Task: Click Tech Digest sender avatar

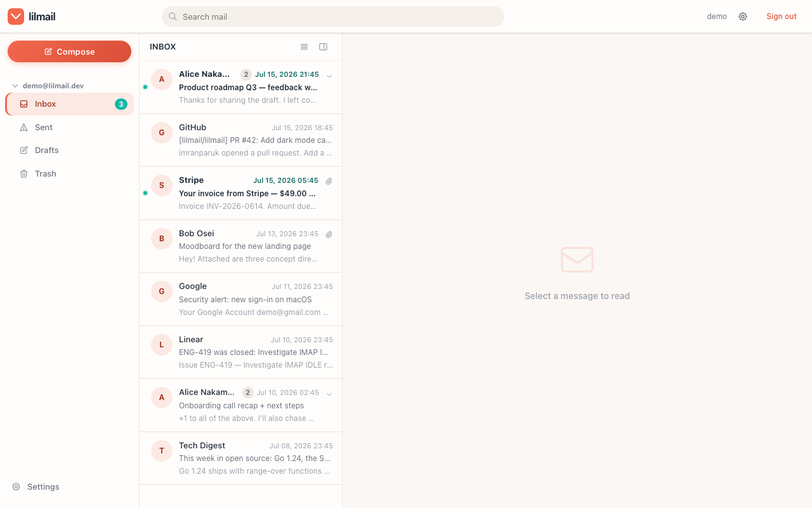Action: tap(162, 451)
